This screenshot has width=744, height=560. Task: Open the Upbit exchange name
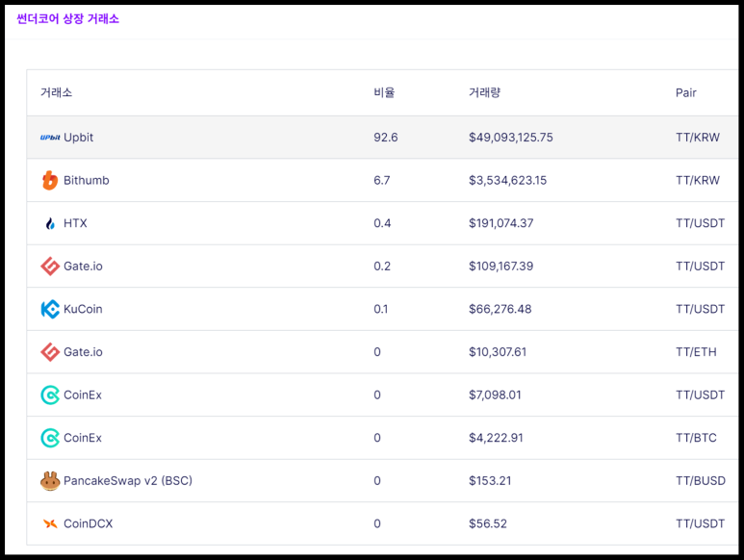click(78, 138)
